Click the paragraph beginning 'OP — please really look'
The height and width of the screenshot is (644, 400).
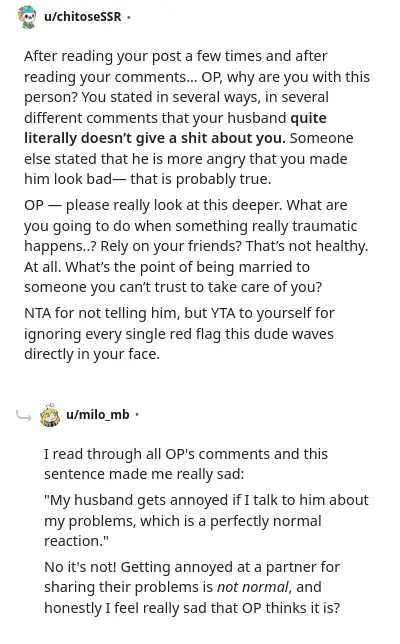196,246
